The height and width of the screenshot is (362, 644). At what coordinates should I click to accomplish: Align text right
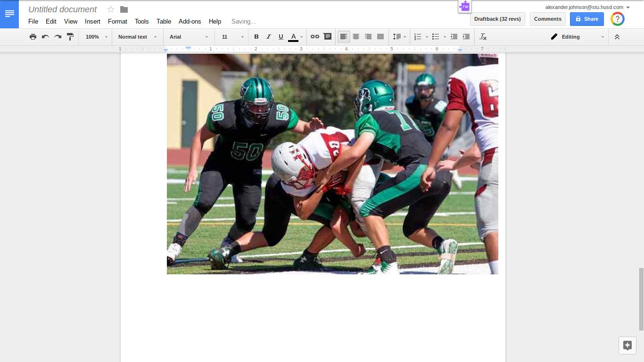point(368,37)
